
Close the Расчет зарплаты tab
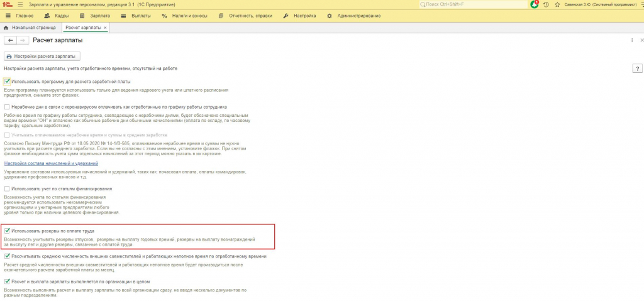pos(105,28)
